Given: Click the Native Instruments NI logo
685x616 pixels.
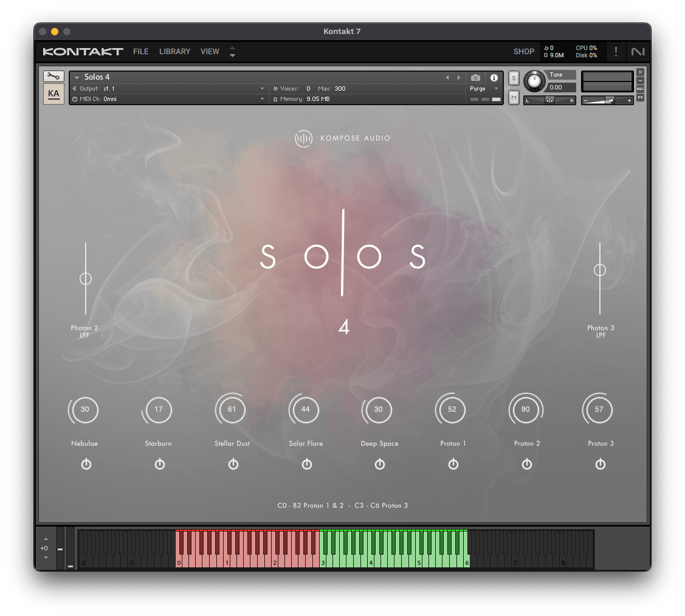Looking at the screenshot, I should (x=638, y=52).
